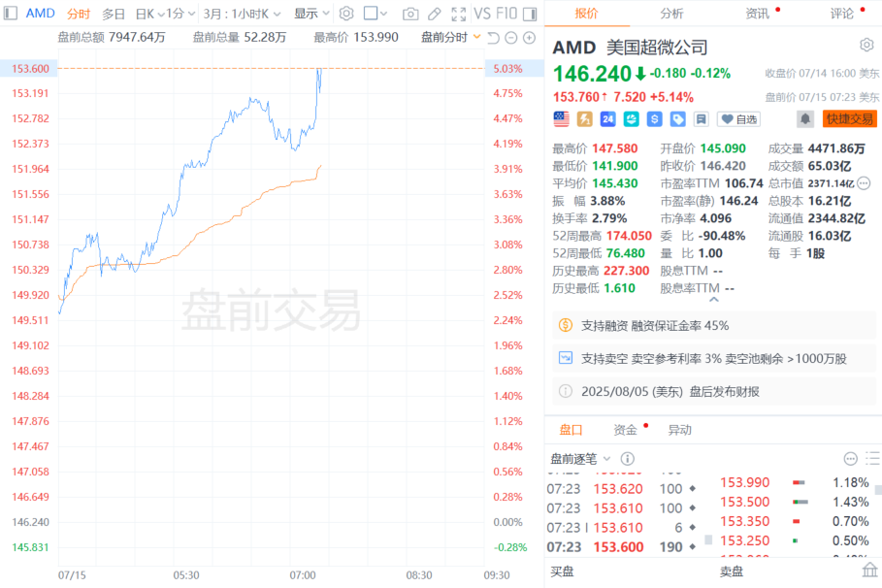Open the chart layout square dropdown
The image size is (882, 588).
pos(376,14)
